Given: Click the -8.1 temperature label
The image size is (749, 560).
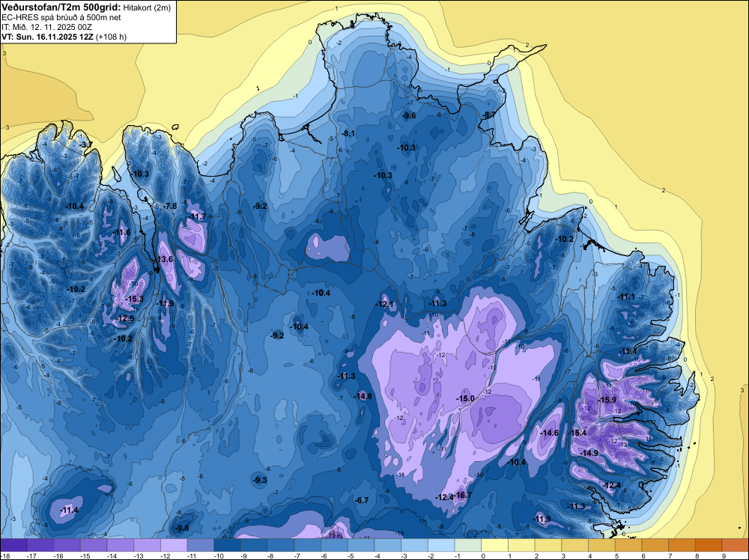Looking at the screenshot, I should pyautogui.click(x=348, y=134).
